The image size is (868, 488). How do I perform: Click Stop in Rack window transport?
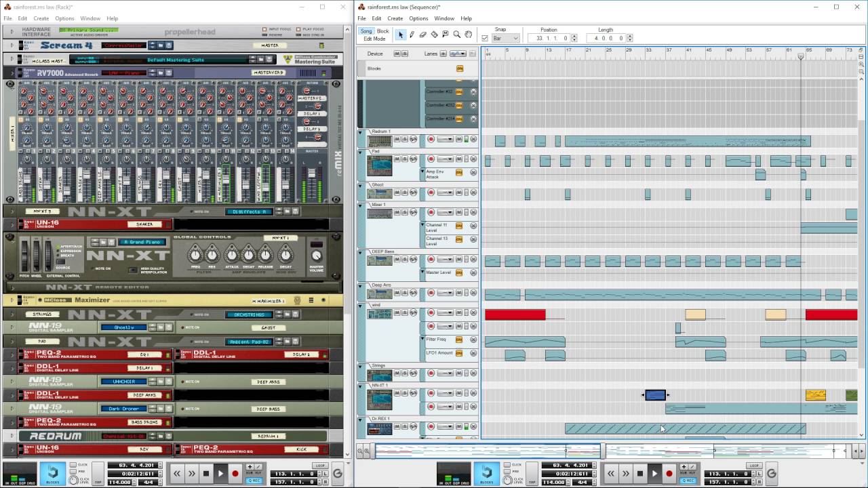[205, 474]
